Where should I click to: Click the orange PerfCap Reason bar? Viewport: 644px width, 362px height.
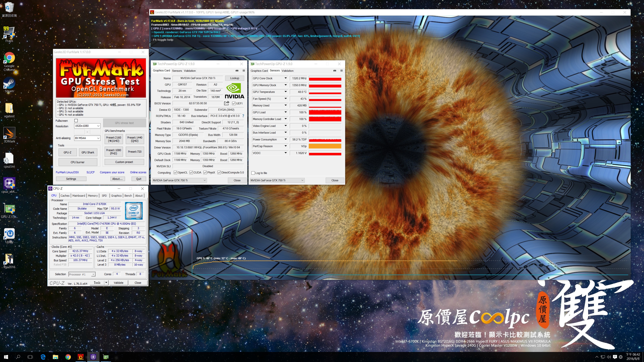325,146
